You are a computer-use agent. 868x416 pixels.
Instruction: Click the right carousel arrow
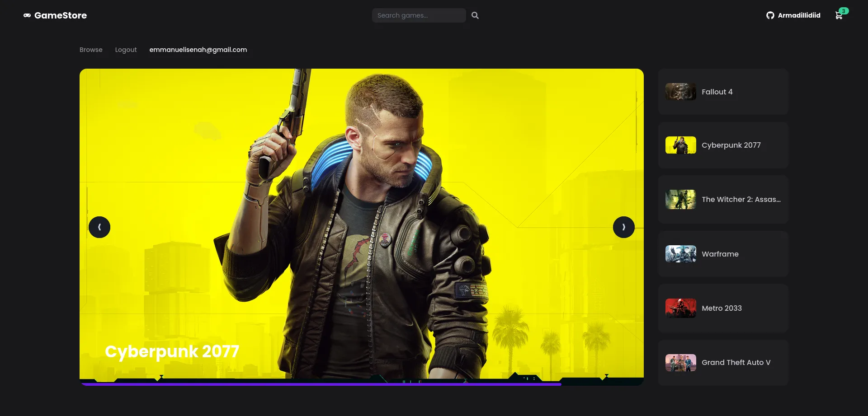pyautogui.click(x=624, y=227)
